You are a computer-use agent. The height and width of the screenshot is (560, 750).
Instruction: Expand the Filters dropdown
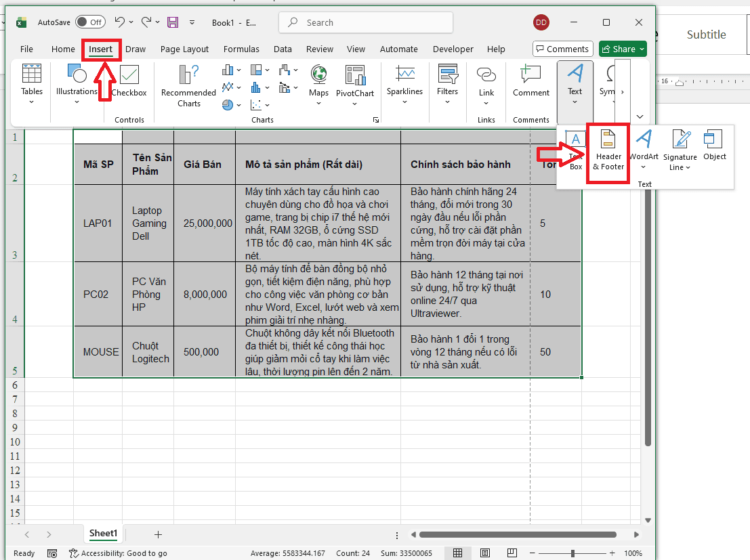(x=447, y=102)
